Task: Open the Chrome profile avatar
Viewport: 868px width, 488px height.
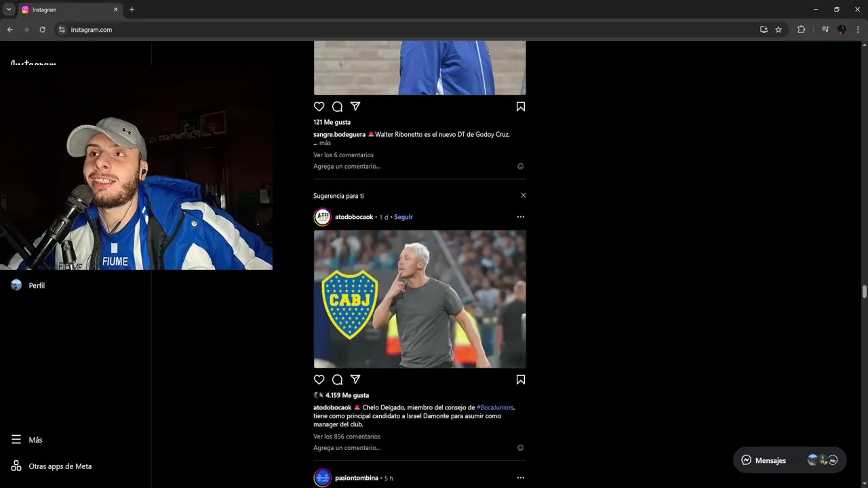Action: (x=842, y=30)
